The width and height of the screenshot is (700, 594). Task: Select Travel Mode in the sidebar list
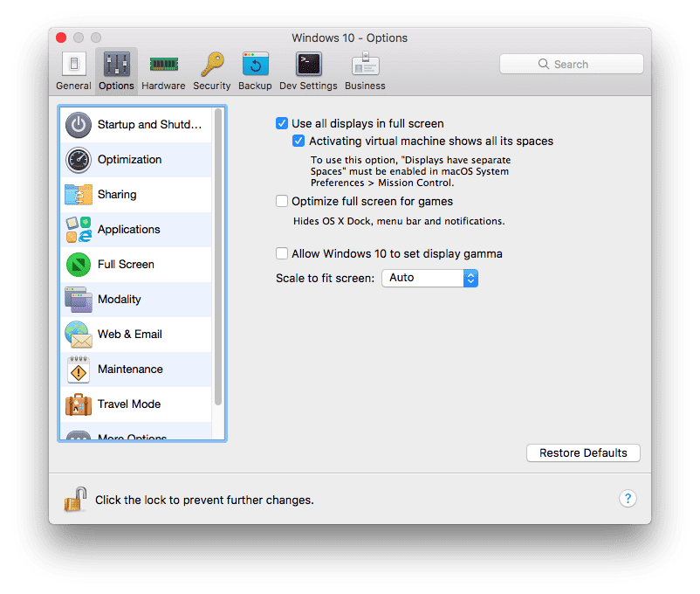click(136, 404)
